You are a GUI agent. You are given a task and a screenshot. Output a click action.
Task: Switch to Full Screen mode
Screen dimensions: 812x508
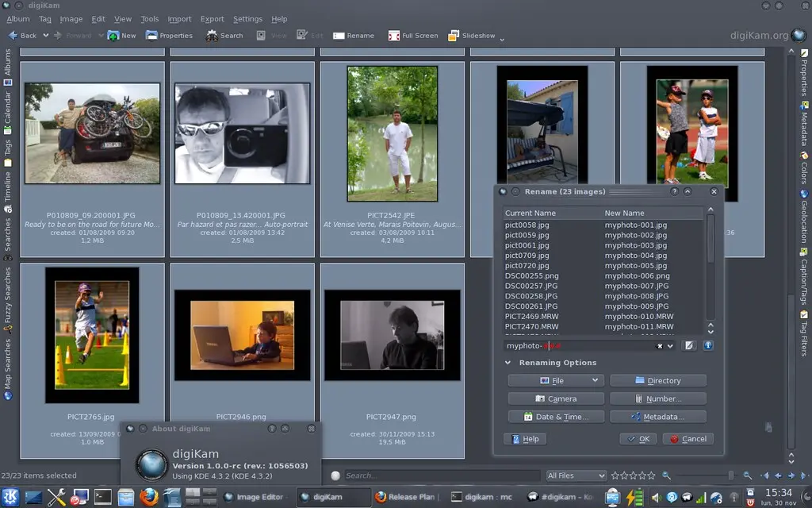pyautogui.click(x=412, y=35)
